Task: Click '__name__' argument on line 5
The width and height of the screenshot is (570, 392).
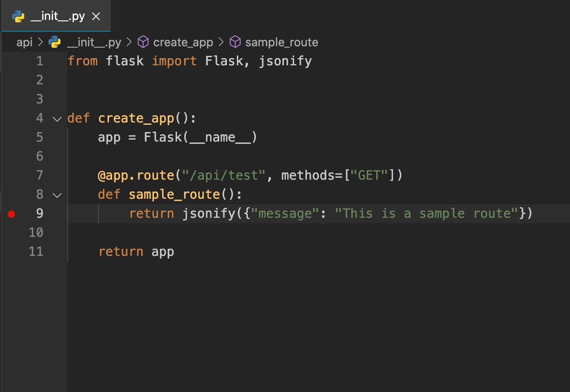Action: click(220, 137)
